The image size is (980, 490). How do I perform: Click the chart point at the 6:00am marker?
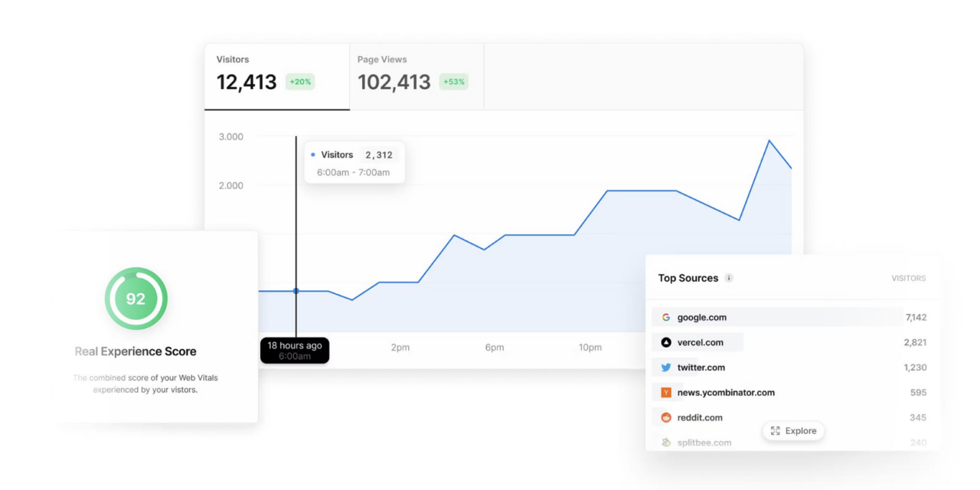(x=296, y=290)
